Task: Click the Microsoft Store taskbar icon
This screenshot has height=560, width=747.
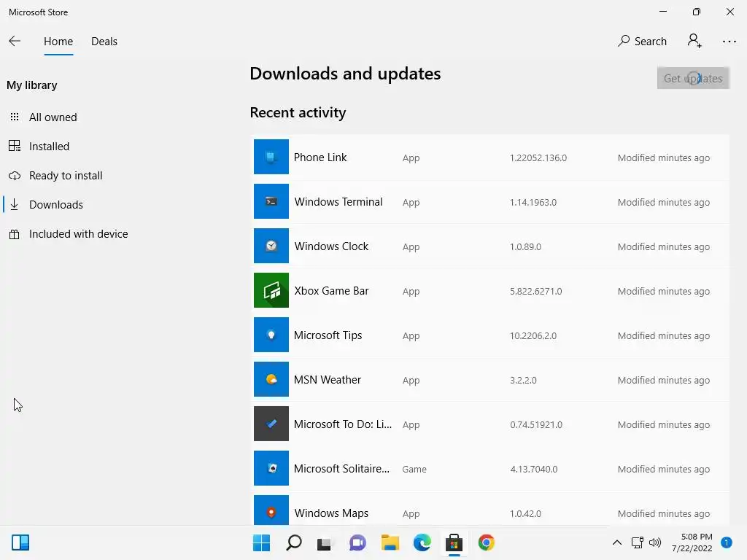Action: click(x=454, y=542)
